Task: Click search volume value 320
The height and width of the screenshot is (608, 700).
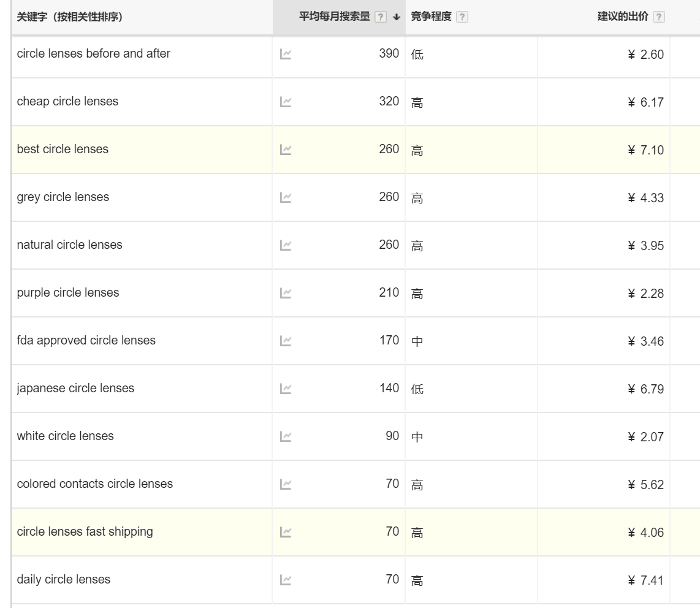Action: pyautogui.click(x=389, y=101)
